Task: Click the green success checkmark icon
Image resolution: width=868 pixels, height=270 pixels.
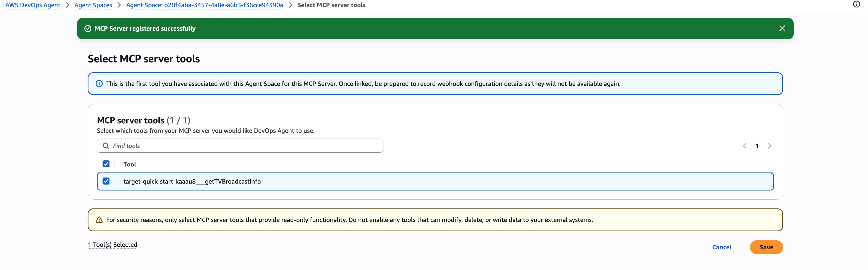Action: 88,29
